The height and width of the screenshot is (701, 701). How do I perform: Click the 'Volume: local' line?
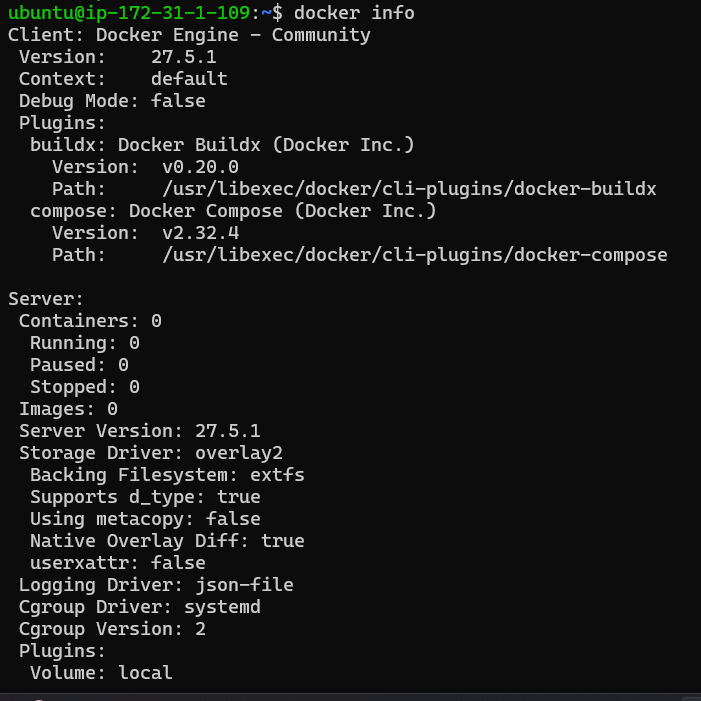[x=101, y=673]
